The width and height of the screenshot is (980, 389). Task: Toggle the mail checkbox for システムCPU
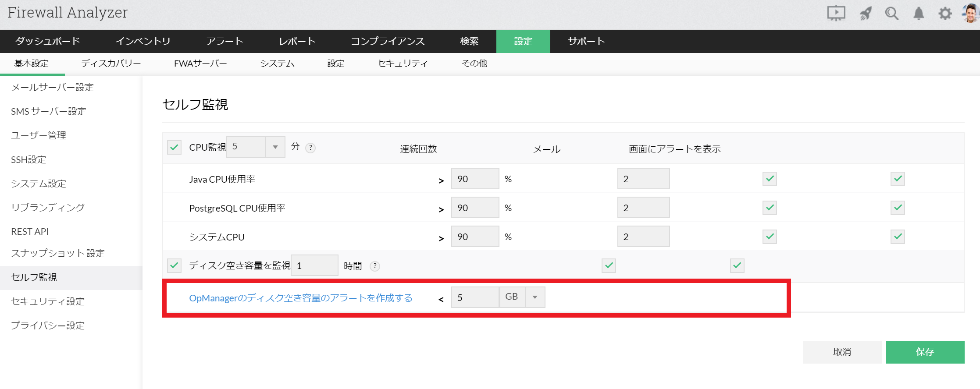pyautogui.click(x=770, y=237)
